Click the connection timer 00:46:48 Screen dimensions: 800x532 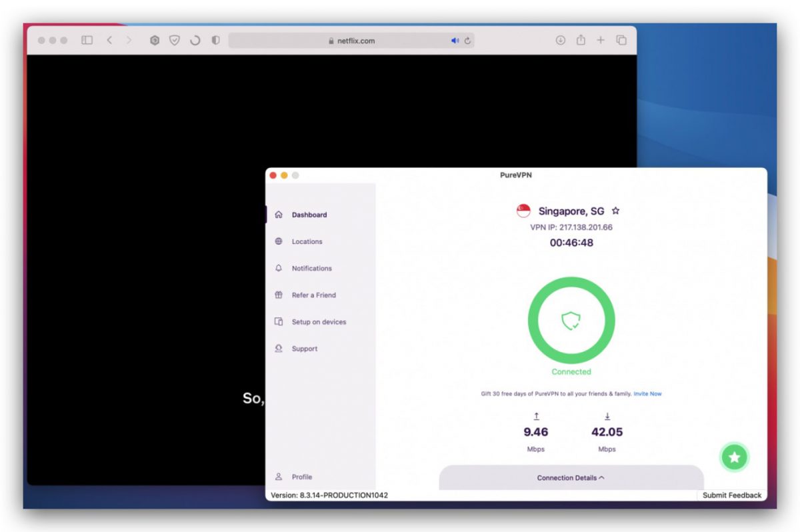coord(571,243)
